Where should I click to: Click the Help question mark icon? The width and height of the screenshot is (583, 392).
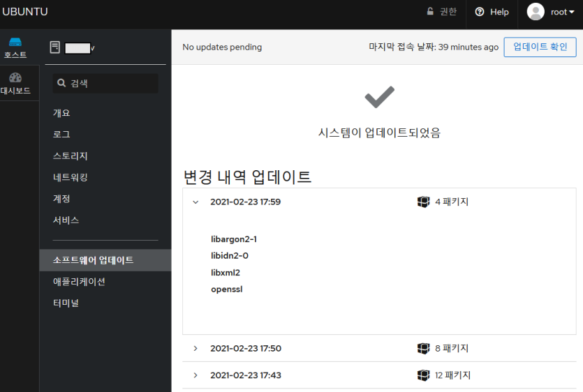480,12
